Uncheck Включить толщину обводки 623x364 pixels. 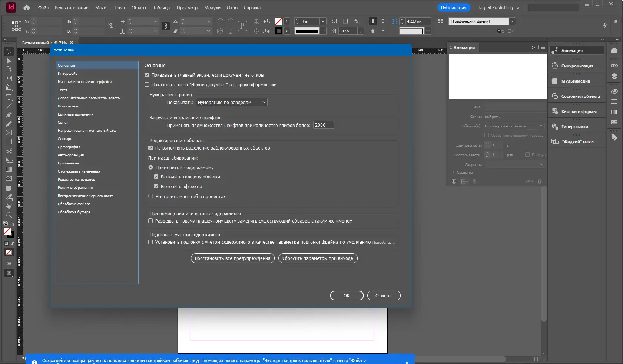click(x=156, y=177)
